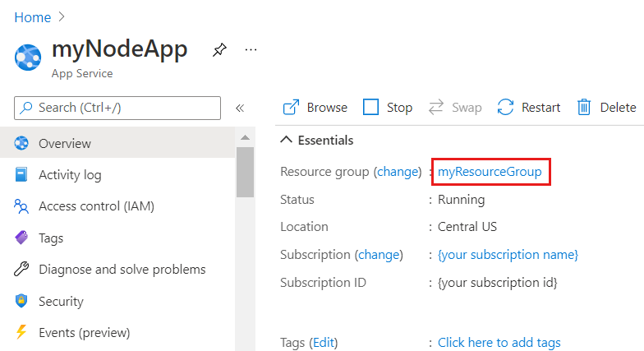Viewport: 644px width, 351px height.
Task: Focus the Search (Ctrl+/) box
Action: (117, 109)
